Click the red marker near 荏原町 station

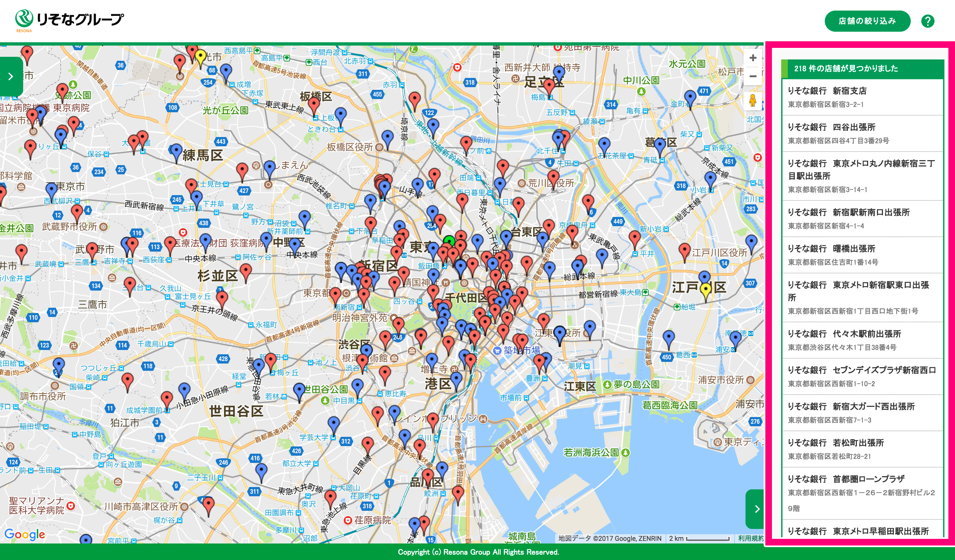point(330,500)
